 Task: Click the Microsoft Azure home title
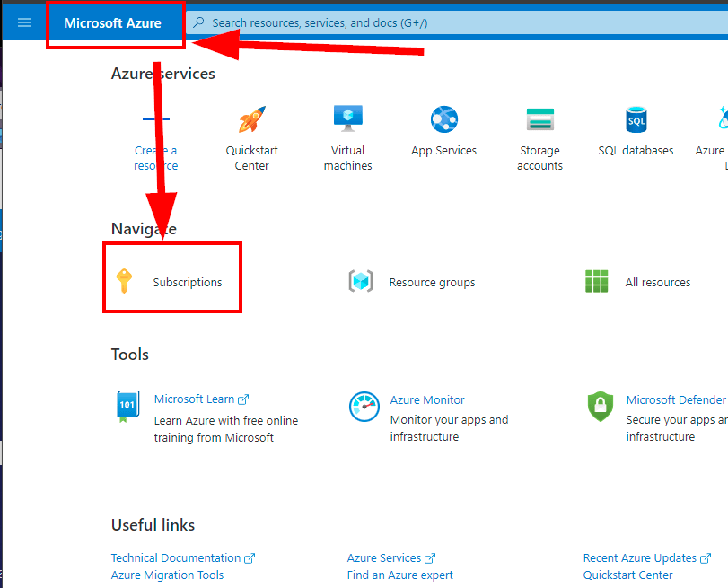(x=112, y=23)
